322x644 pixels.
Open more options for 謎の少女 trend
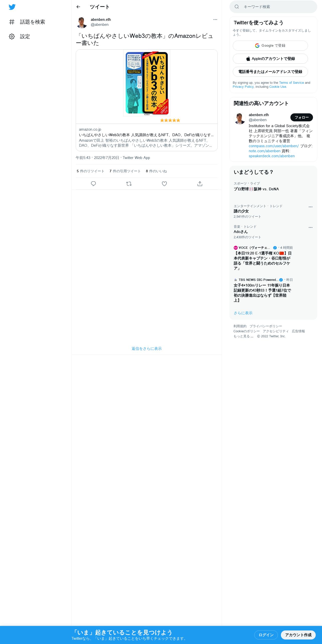pyautogui.click(x=310, y=207)
